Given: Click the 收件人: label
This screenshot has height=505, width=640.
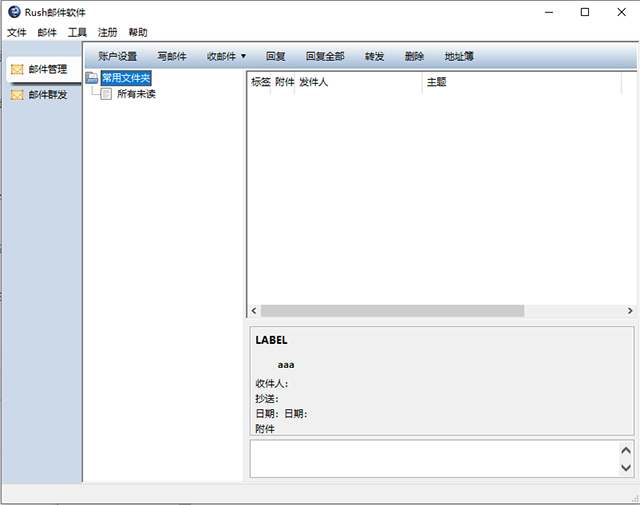Looking at the screenshot, I should click(272, 384).
